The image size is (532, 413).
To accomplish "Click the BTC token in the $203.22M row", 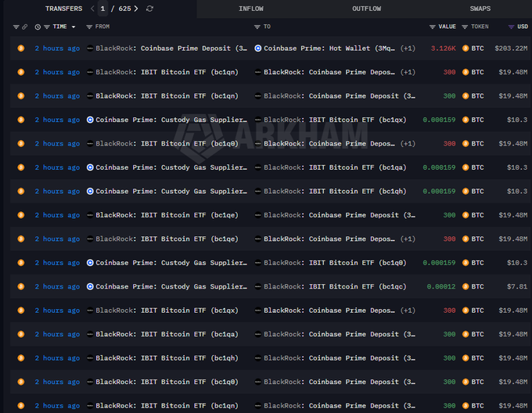I will tap(473, 48).
